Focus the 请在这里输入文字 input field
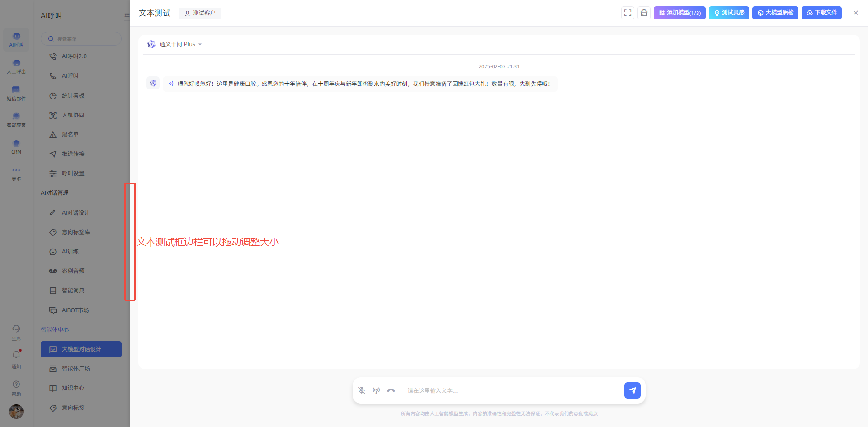 tap(513, 390)
